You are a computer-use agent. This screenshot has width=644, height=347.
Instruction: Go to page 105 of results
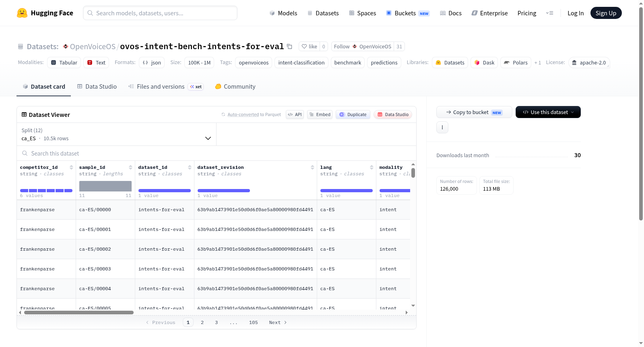coord(253,322)
